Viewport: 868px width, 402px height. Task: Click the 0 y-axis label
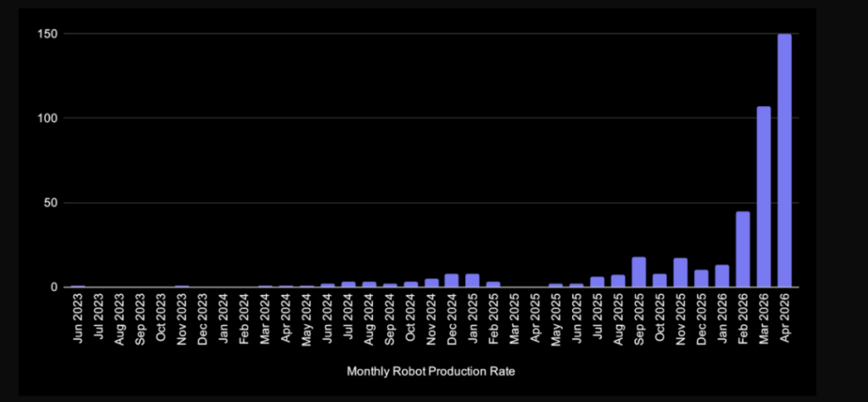[x=54, y=288]
